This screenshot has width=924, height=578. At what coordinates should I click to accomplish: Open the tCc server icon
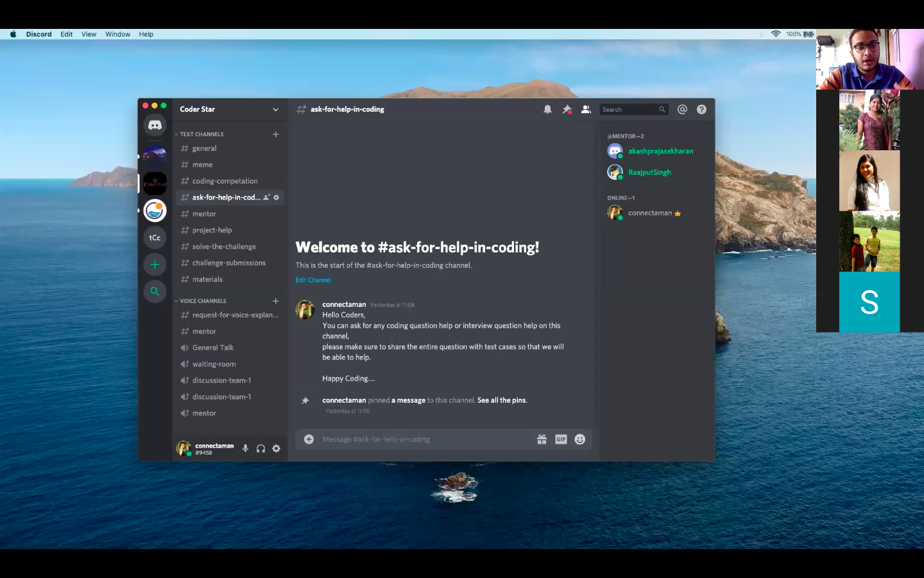click(155, 238)
